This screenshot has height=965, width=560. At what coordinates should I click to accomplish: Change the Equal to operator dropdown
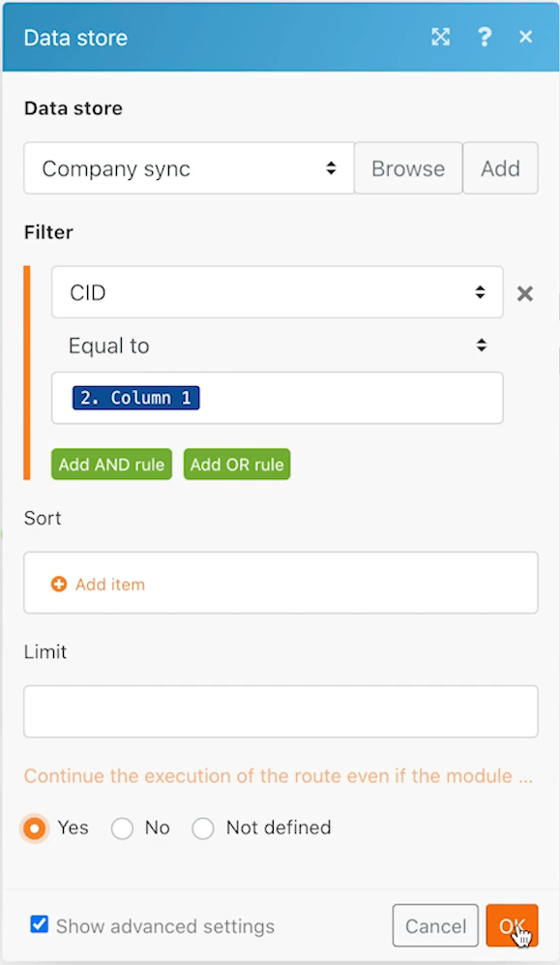[278, 346]
